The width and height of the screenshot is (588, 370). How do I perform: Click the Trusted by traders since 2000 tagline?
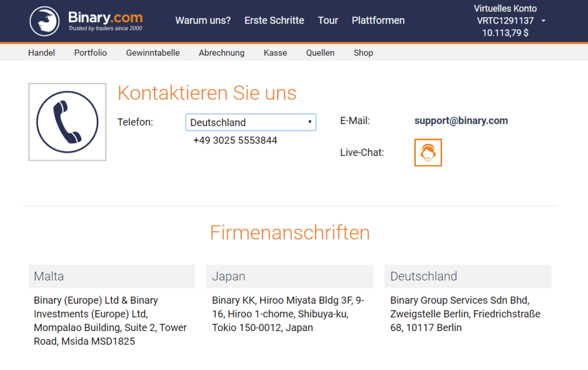point(106,29)
